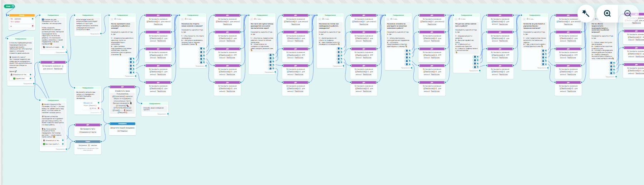Click the magic wand auto-arrange icon

586,14
